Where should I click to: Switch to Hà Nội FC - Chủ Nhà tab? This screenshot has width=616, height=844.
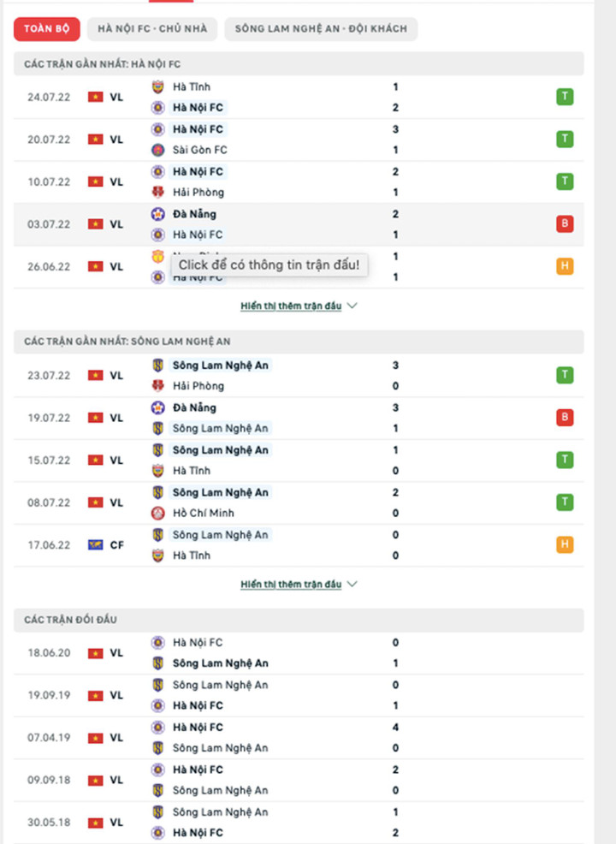[152, 29]
